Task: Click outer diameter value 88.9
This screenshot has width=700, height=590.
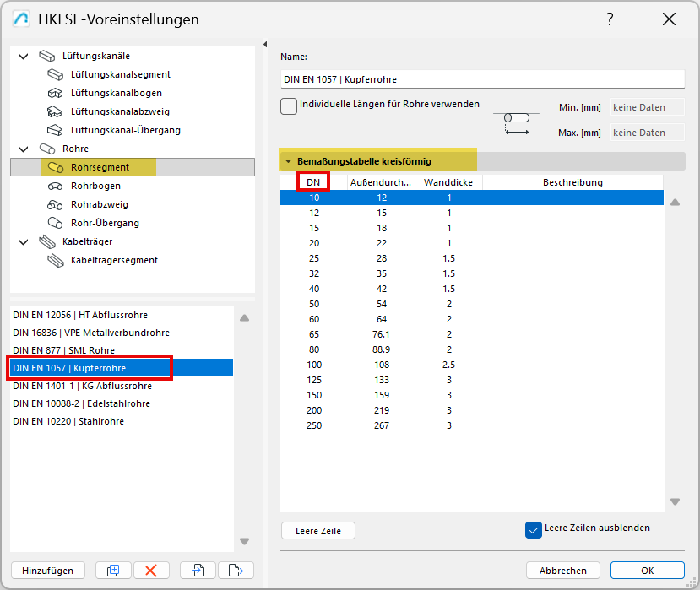Action: [x=381, y=349]
